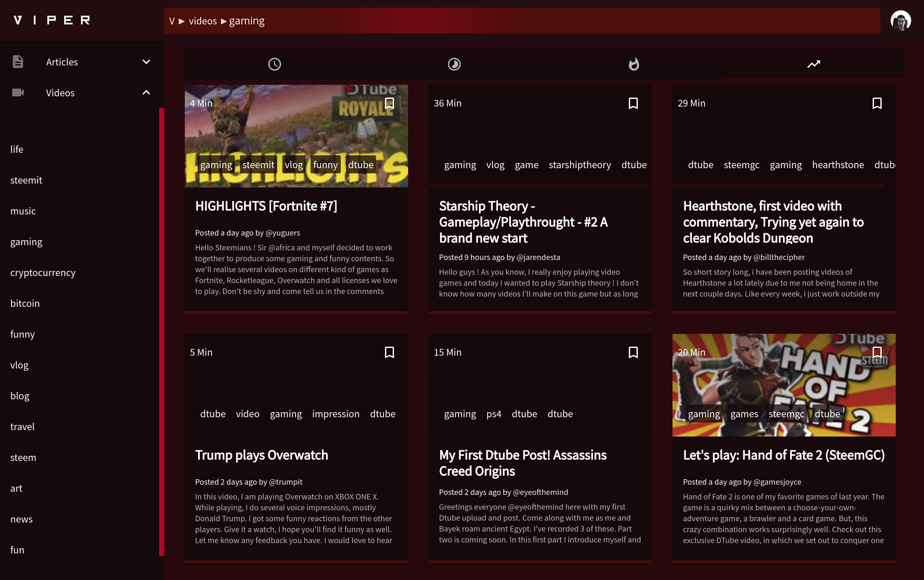
Task: Click 'Posted a day ago by @gamesjoyce'
Action: (742, 482)
